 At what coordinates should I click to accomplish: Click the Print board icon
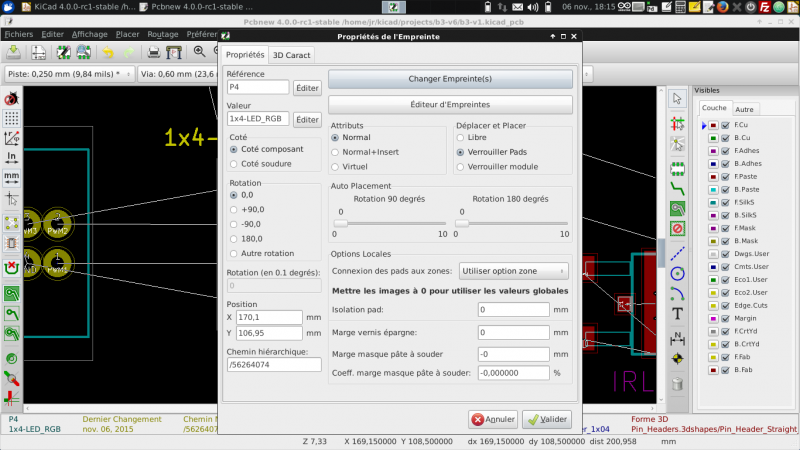click(x=153, y=52)
